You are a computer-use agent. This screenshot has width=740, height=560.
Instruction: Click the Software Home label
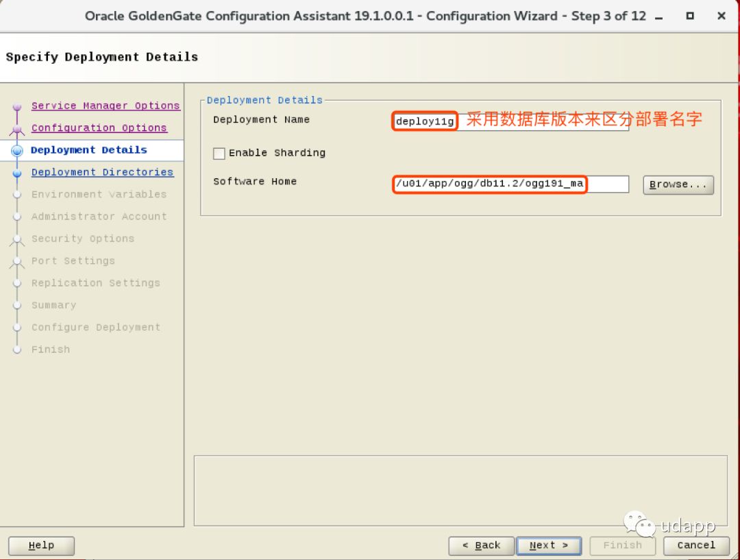[x=255, y=182]
